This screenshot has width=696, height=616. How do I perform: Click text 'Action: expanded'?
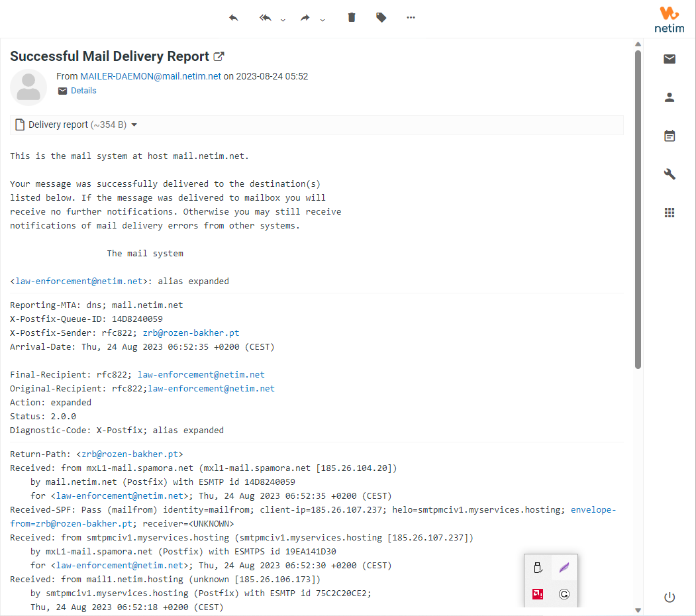(50, 402)
